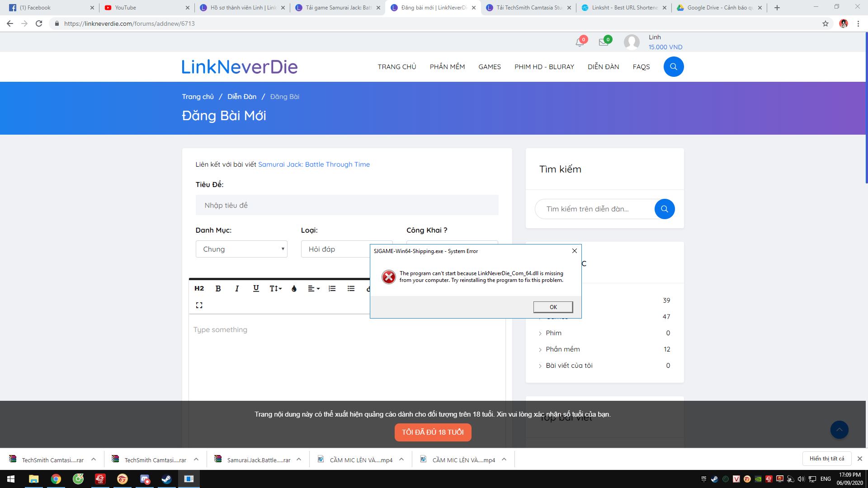Open the GAMES menu item
Viewport: 868px width, 488px height.
(x=489, y=67)
